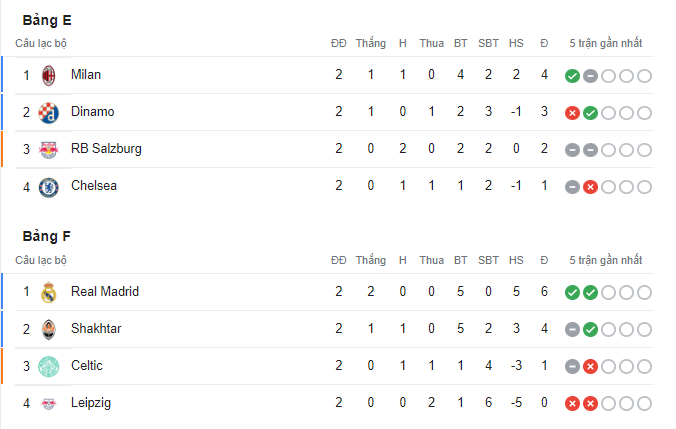Click Chelsea's red loss result icon
The height and width of the screenshot is (429, 676).
(590, 187)
